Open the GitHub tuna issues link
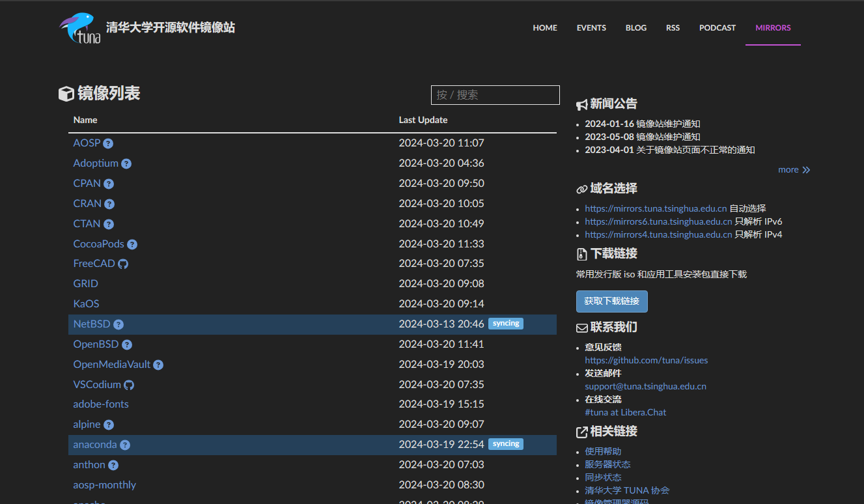Viewport: 864px width, 504px height. coord(646,361)
